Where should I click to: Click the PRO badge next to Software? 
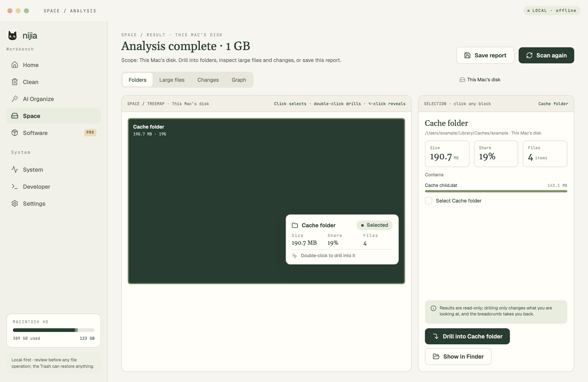pyautogui.click(x=90, y=133)
